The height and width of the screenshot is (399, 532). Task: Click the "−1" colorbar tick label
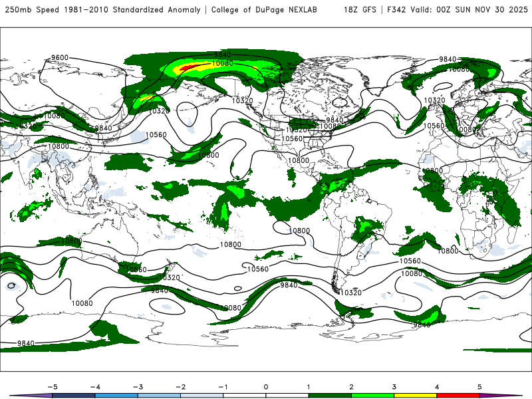pyautogui.click(x=223, y=387)
